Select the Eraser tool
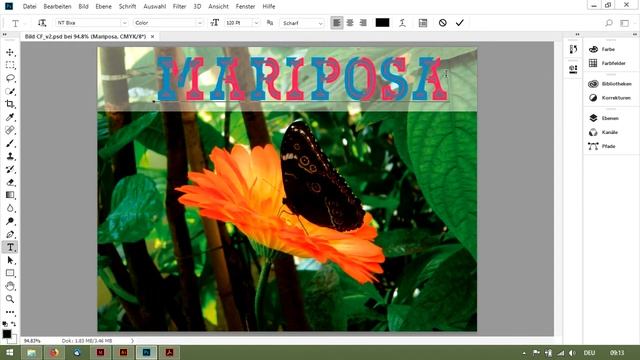640x360 pixels. 10,182
